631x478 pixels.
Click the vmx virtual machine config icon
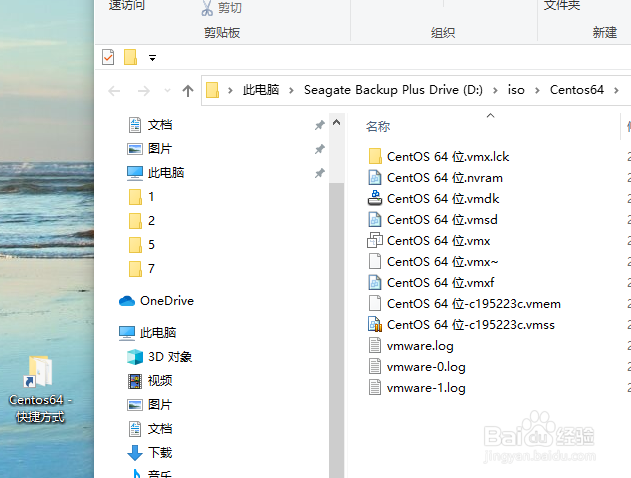[375, 241]
